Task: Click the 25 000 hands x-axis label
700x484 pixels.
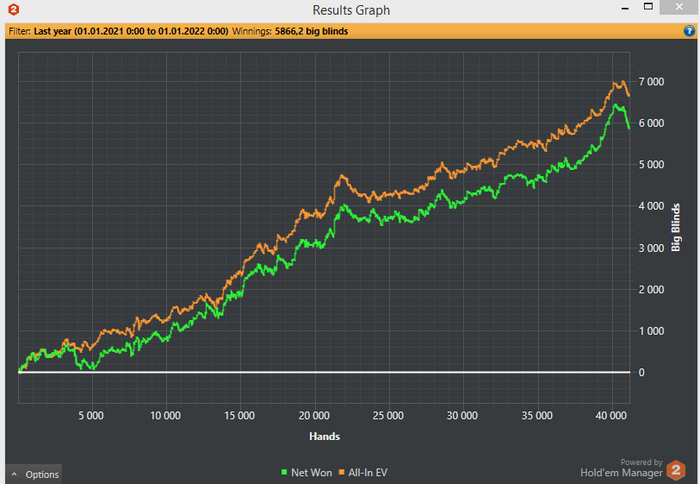Action: (x=388, y=416)
